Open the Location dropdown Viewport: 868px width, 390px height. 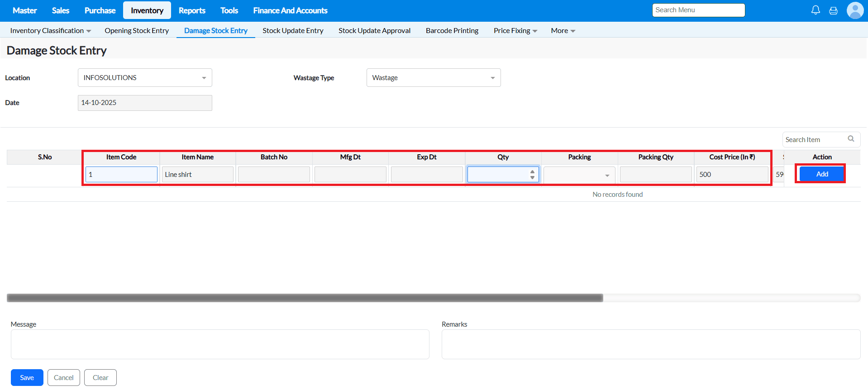click(x=145, y=78)
